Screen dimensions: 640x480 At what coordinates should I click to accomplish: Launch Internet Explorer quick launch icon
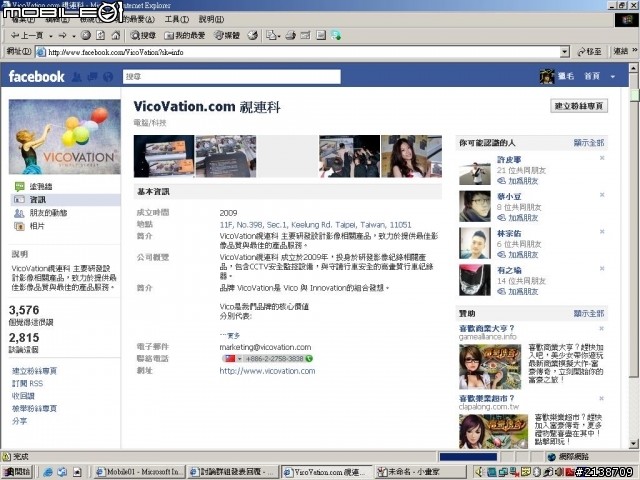[x=48, y=472]
